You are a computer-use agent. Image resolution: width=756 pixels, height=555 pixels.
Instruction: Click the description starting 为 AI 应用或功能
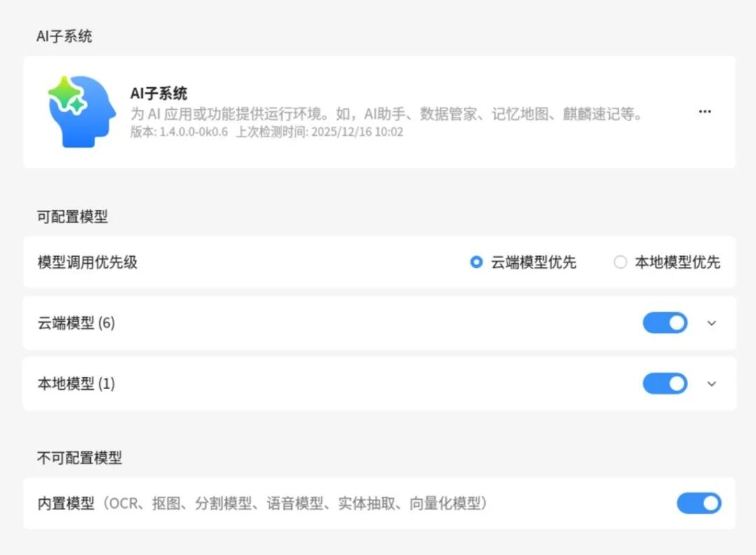pos(386,114)
